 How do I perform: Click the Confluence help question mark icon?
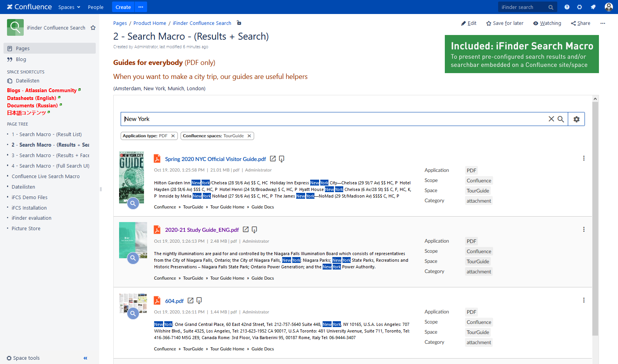[x=567, y=7]
